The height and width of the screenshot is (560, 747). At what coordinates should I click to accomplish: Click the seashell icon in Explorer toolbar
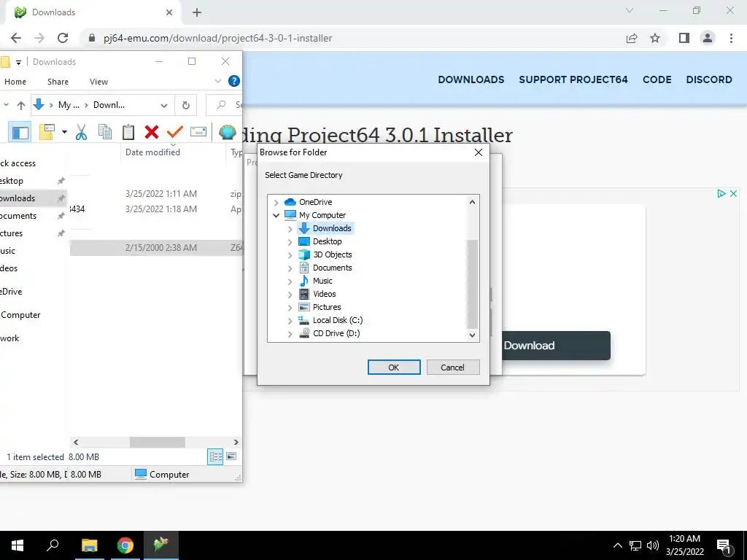point(228,132)
